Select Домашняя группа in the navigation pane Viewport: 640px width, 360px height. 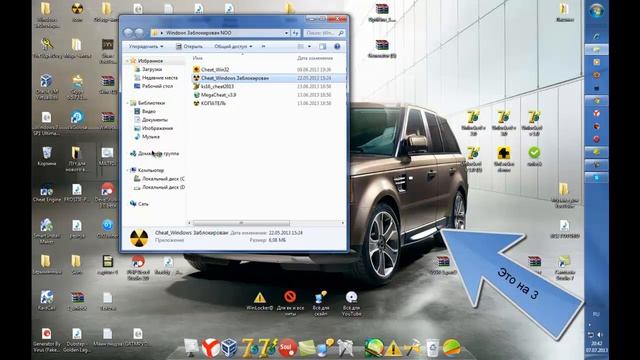pos(158,153)
